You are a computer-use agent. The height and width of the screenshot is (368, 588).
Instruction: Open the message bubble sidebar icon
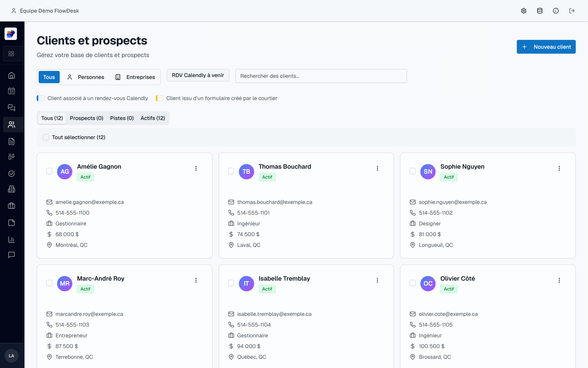pyautogui.click(x=11, y=255)
